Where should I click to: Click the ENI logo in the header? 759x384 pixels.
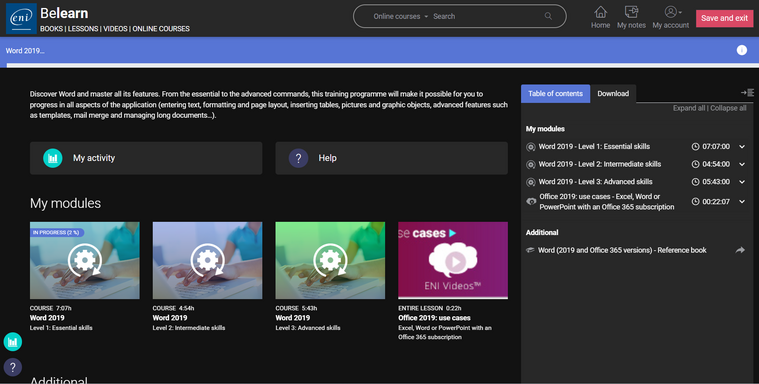[x=21, y=18]
